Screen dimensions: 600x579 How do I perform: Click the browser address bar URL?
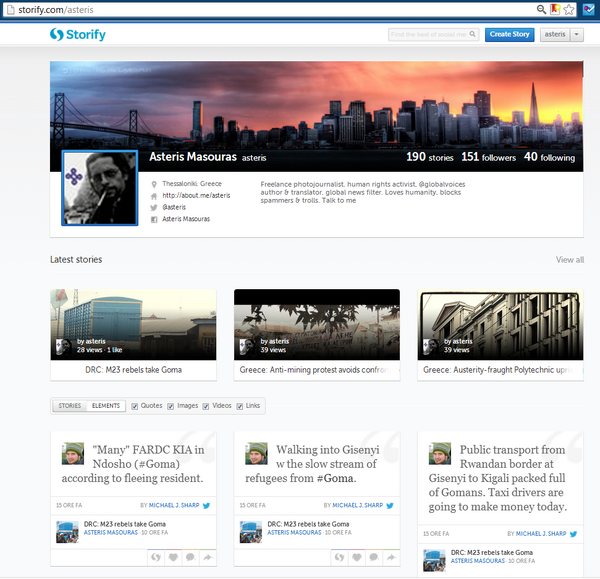pos(56,10)
